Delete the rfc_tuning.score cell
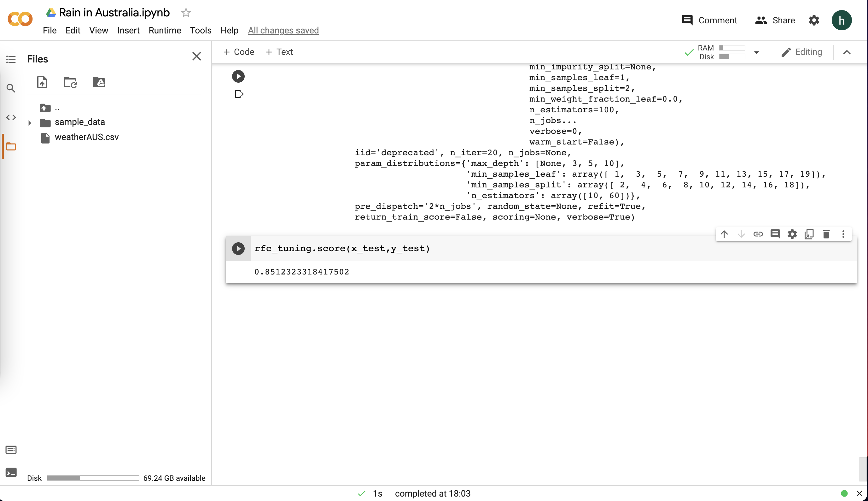Image resolution: width=868 pixels, height=501 pixels. point(826,234)
